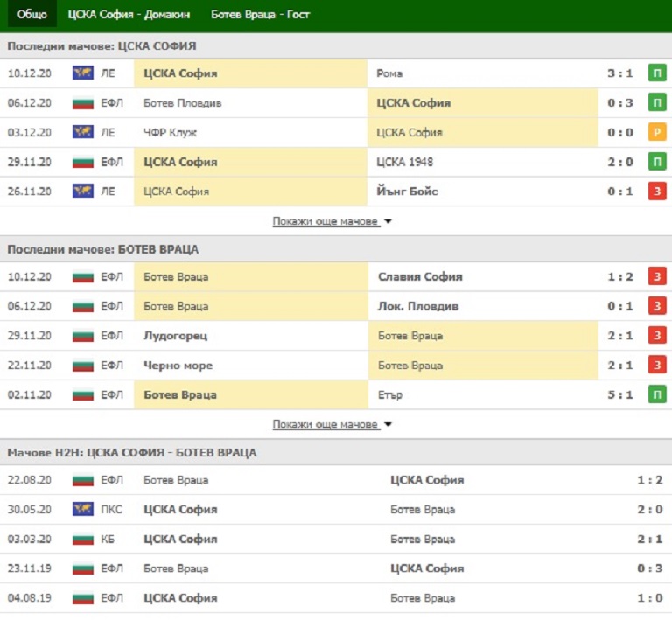Select team name Етър
Image resolution: width=672 pixels, height=620 pixels.
pyautogui.click(x=390, y=394)
